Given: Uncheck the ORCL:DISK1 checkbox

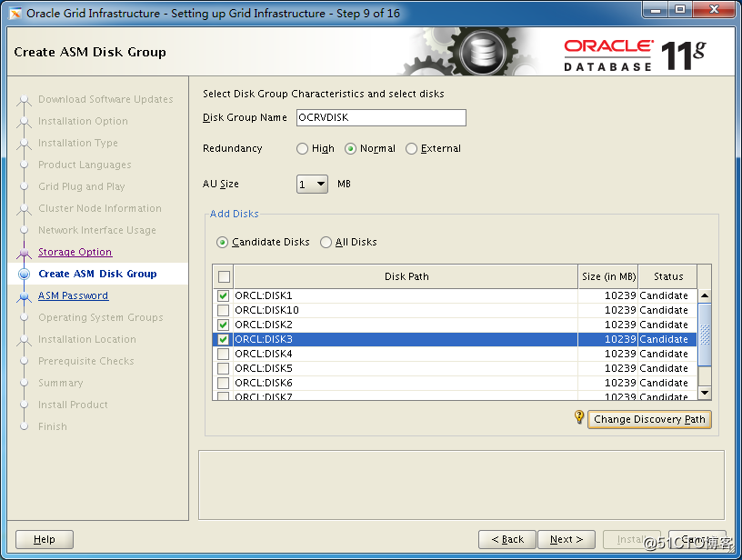Looking at the screenshot, I should pos(224,296).
